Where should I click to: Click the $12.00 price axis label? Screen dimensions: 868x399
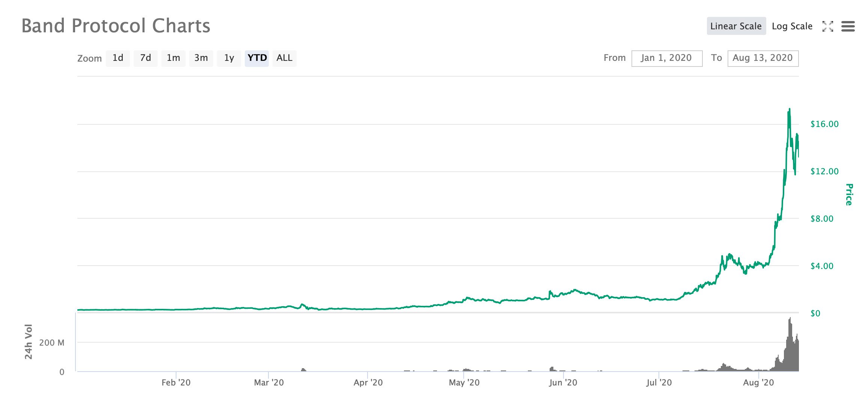click(x=824, y=172)
